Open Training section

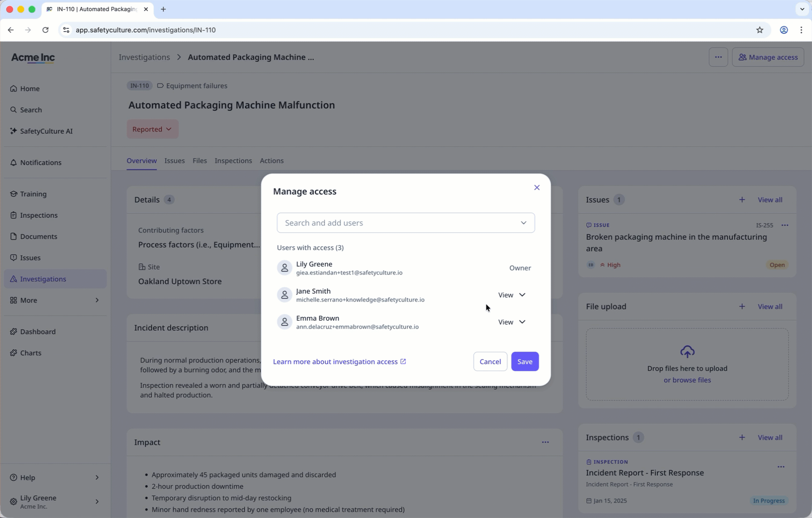pyautogui.click(x=55, y=194)
